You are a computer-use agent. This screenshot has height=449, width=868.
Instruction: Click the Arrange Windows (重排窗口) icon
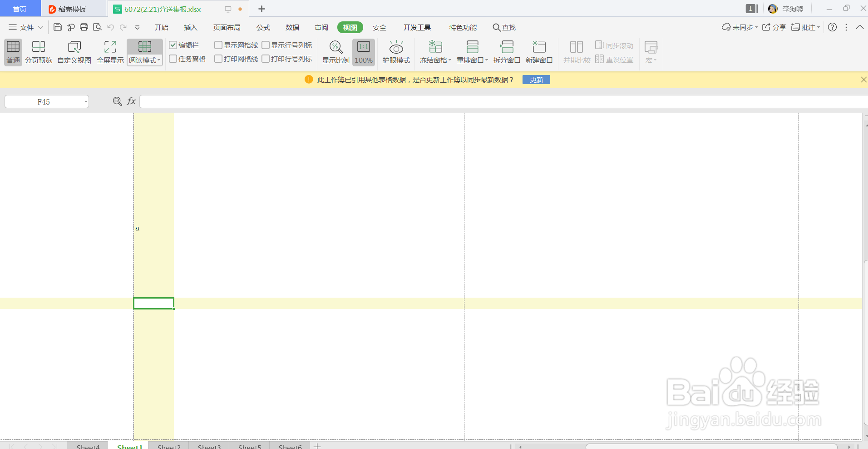pos(473,47)
